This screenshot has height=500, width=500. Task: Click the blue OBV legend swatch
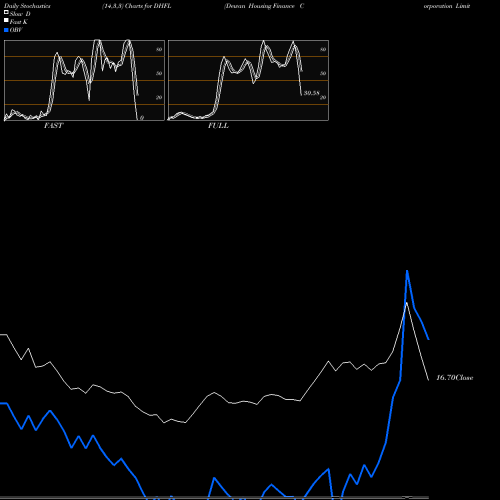pyautogui.click(x=6, y=30)
